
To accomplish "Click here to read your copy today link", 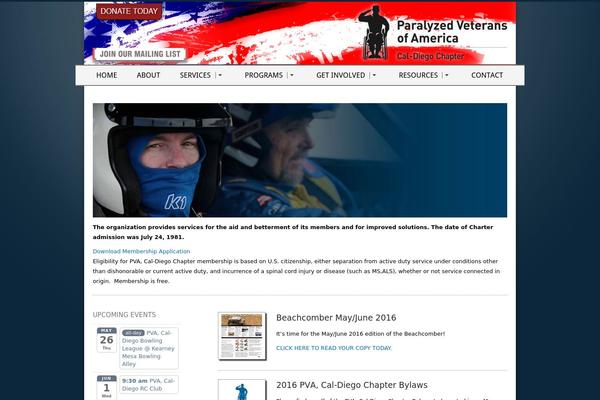I will (334, 348).
